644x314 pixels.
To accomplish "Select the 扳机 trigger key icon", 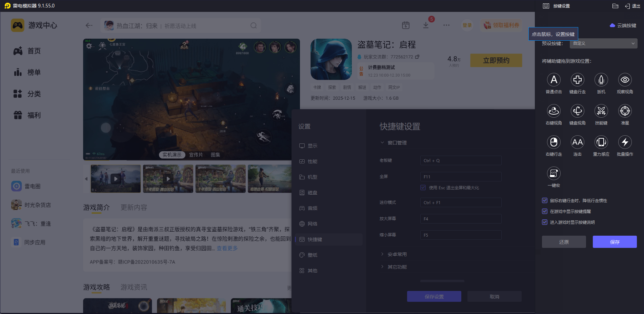I will pyautogui.click(x=601, y=80).
